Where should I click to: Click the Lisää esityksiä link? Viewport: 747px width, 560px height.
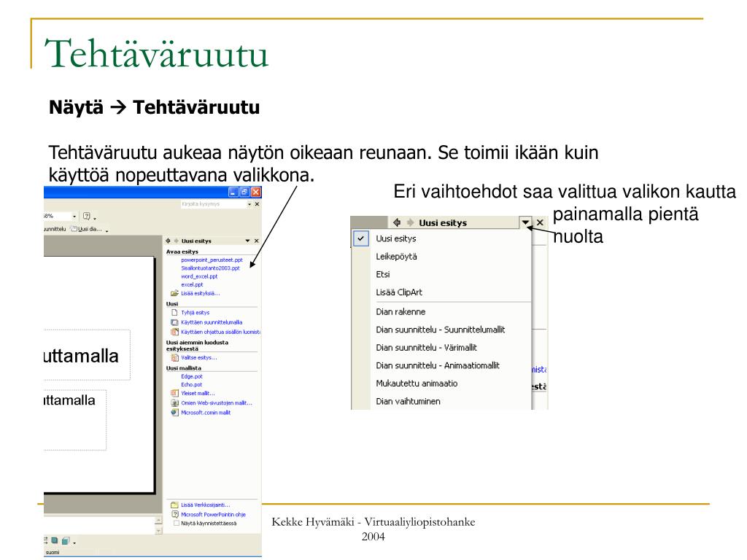coord(200,293)
